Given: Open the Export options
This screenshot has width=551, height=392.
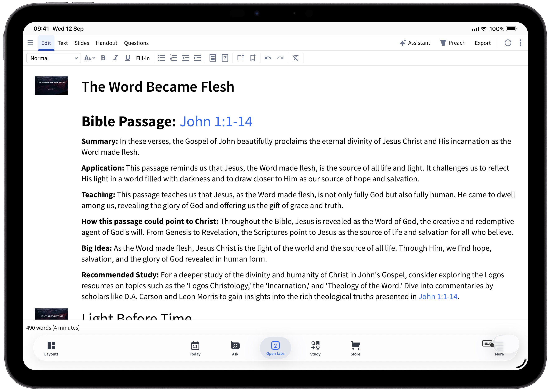Looking at the screenshot, I should (483, 43).
